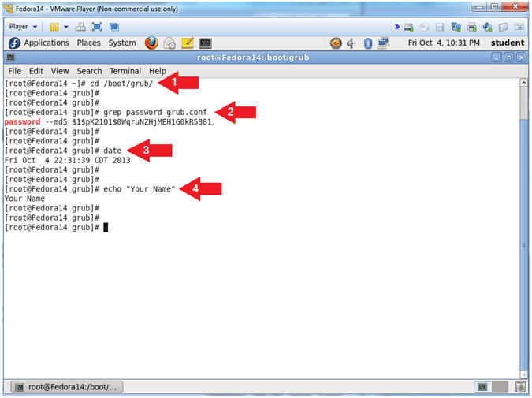Launch terminal from the top panel
Viewport: 532px width, 398px height.
coord(205,43)
